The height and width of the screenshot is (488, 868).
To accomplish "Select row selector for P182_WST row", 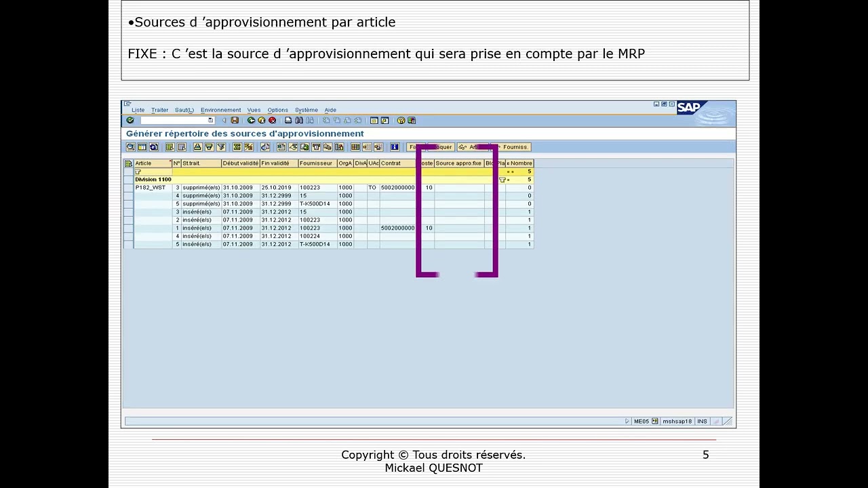I will click(128, 188).
